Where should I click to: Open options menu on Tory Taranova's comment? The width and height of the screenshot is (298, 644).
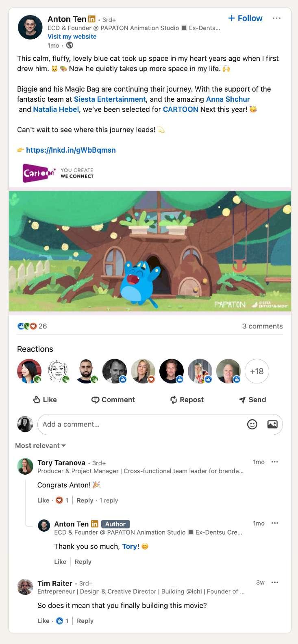[x=275, y=462]
